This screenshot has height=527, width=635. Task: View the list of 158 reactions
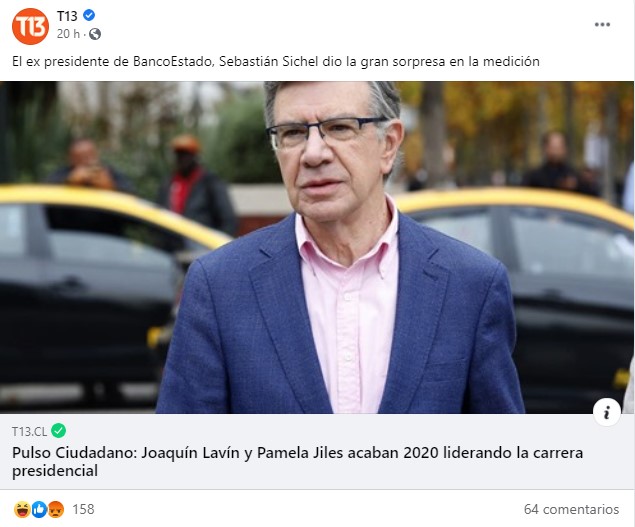(x=83, y=509)
